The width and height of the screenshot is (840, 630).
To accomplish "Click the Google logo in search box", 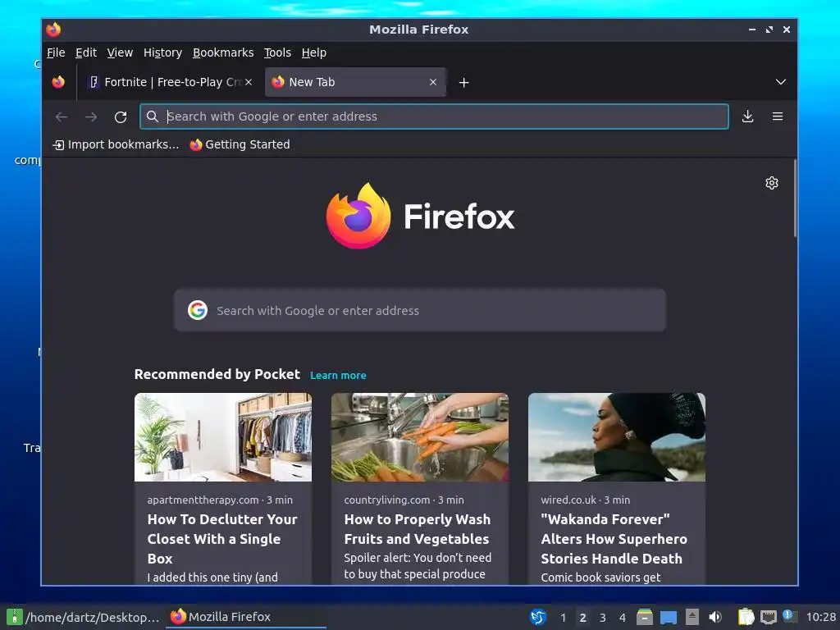I will pyautogui.click(x=198, y=310).
